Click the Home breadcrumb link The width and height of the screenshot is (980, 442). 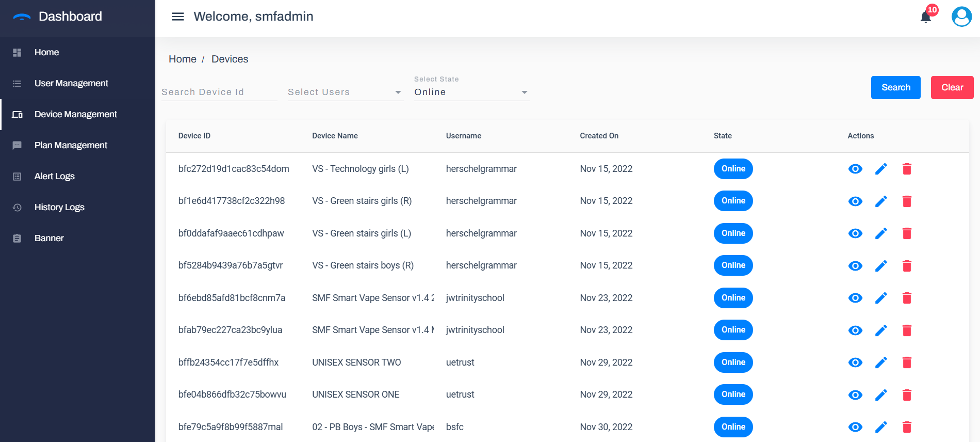tap(182, 59)
